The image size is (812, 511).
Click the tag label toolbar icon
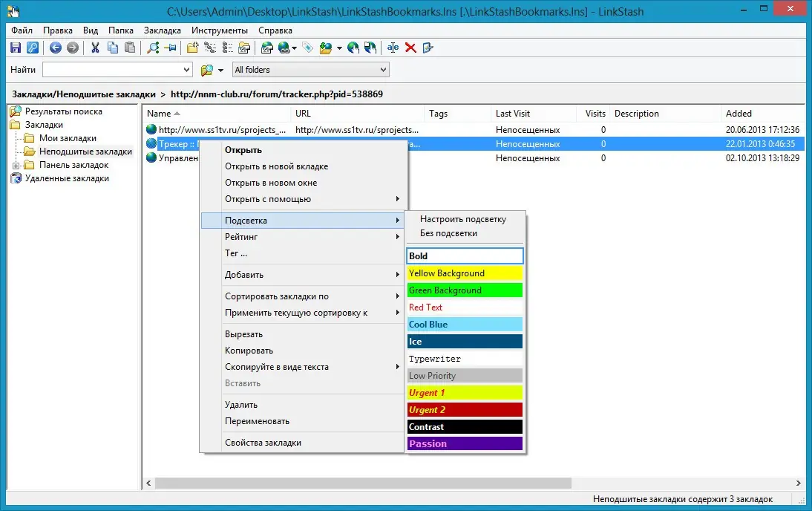[x=307, y=48]
